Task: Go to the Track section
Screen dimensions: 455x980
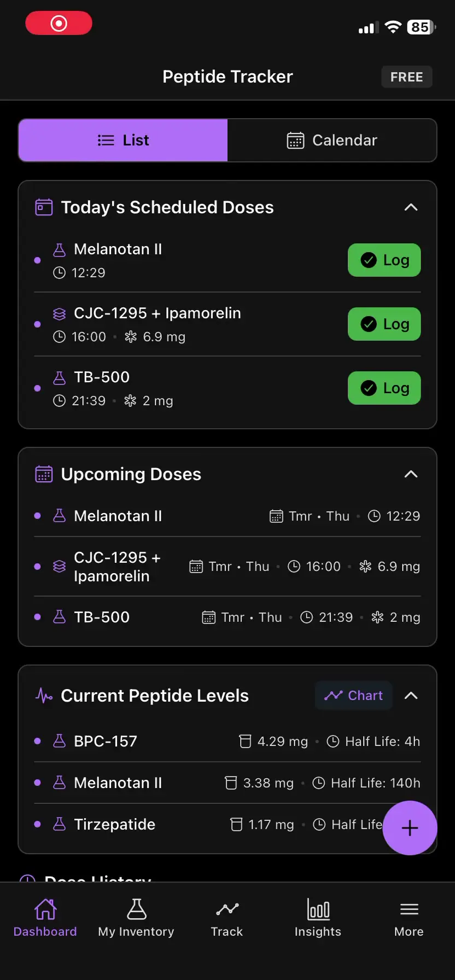Action: tap(227, 909)
